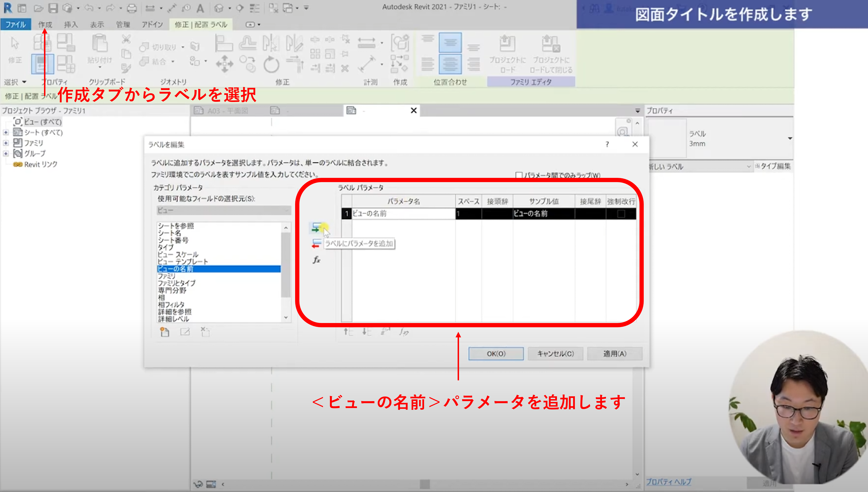Viewport: 868px width, 492px height.
Task: Click the remove parameter from label icon
Action: coord(316,243)
